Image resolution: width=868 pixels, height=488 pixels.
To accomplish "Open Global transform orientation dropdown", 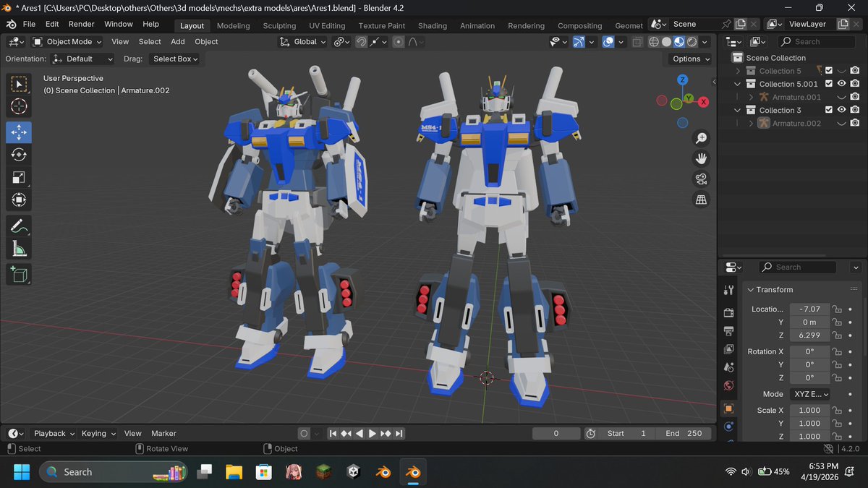I will [303, 42].
